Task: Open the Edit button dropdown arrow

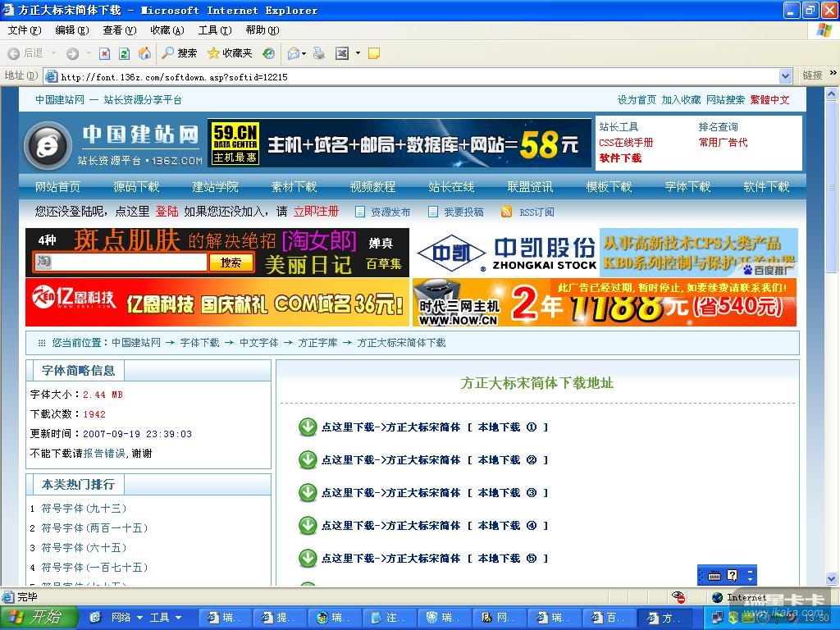Action: tap(358, 53)
